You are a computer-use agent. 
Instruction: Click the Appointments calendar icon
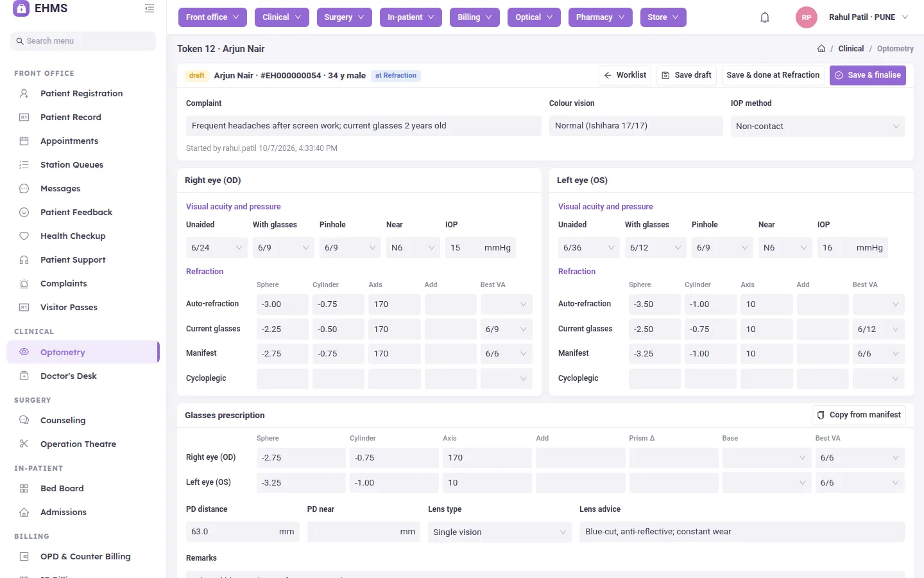tap(24, 141)
